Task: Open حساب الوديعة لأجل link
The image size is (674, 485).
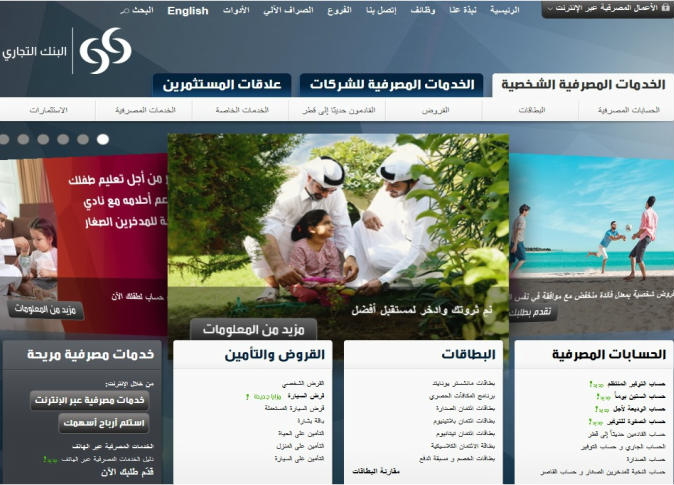Action: (x=638, y=409)
